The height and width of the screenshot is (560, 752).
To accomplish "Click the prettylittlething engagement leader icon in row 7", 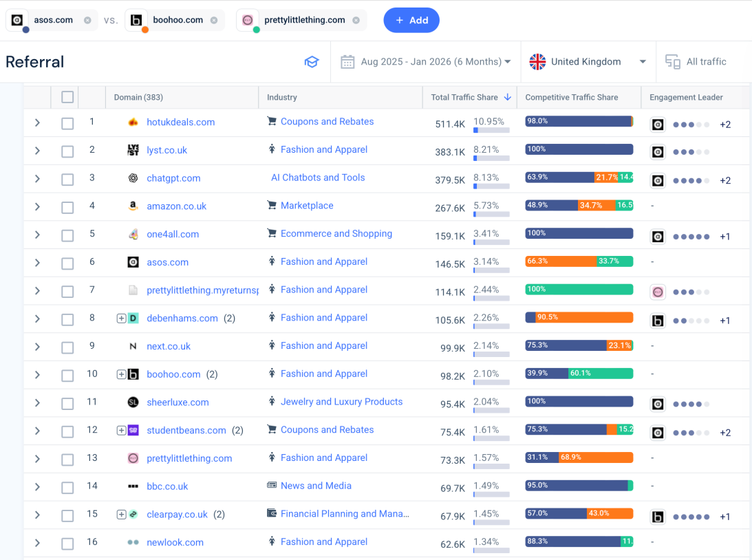I will coord(658,292).
